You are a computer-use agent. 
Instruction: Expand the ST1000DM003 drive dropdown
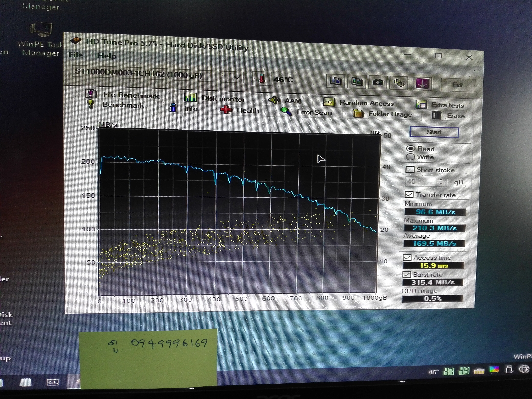click(237, 77)
